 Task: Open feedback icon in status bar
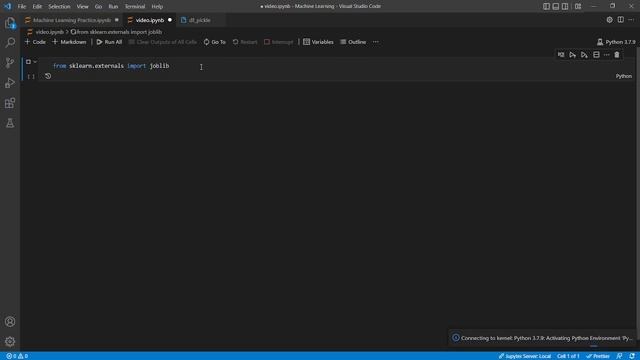[x=620, y=356]
